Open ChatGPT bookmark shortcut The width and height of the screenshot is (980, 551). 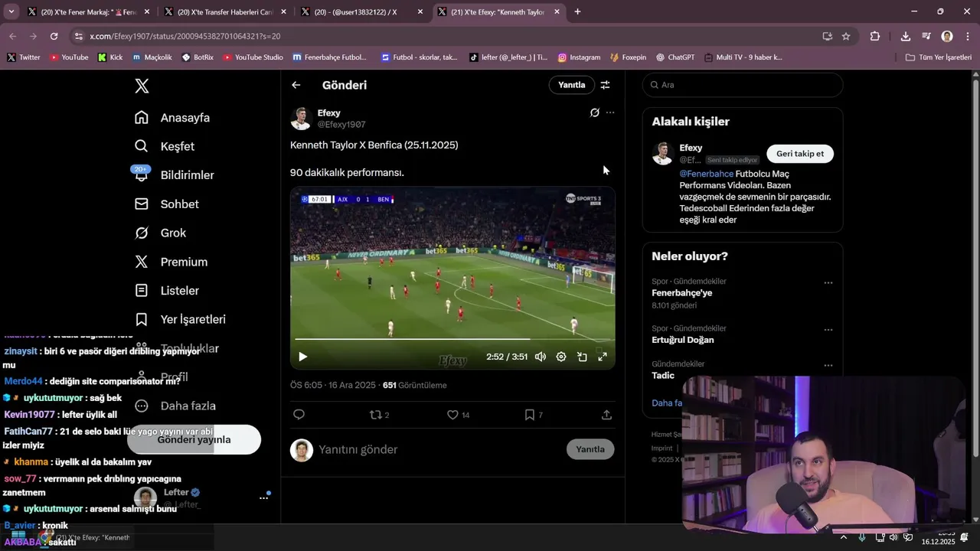(x=675, y=57)
